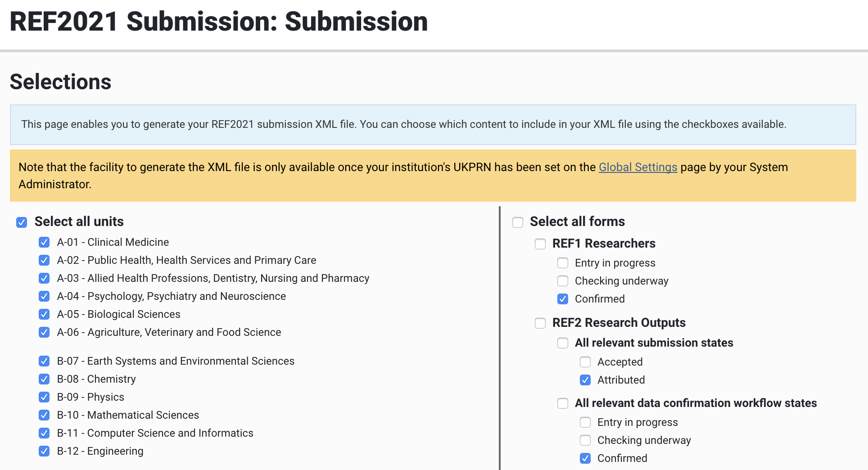Screen dimensions: 868x470
Task: Uncheck REF1 Confirmed checkbox
Action: 563,299
